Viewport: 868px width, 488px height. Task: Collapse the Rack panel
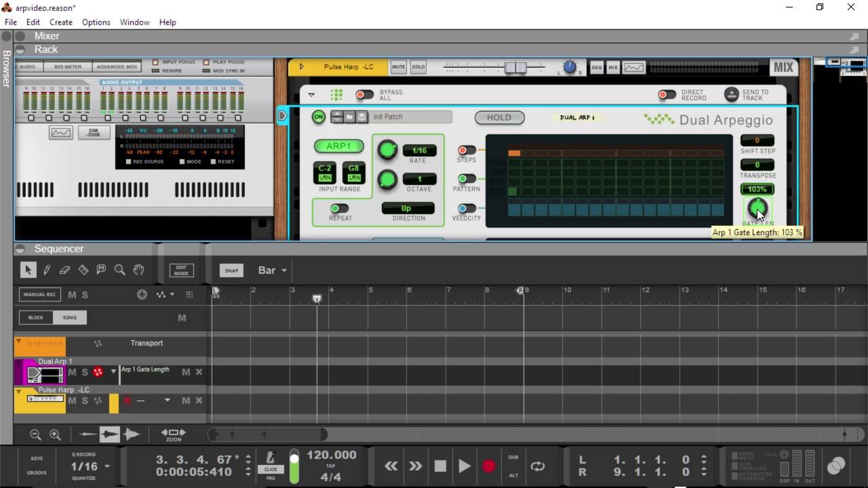[20, 49]
